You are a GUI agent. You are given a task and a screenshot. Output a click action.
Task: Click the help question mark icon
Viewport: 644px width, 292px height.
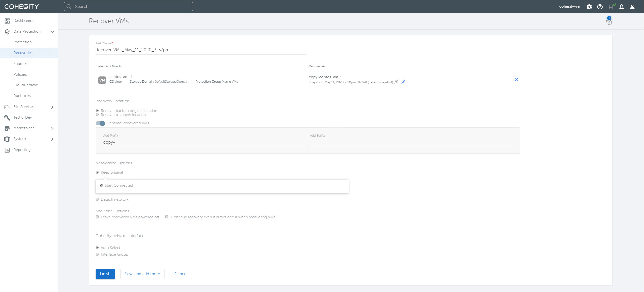(x=600, y=7)
